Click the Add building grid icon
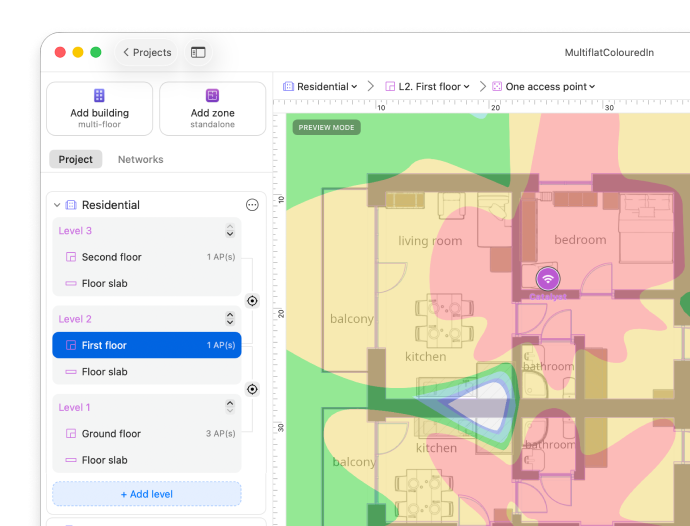Viewport: 690px width, 526px height. pyautogui.click(x=99, y=96)
